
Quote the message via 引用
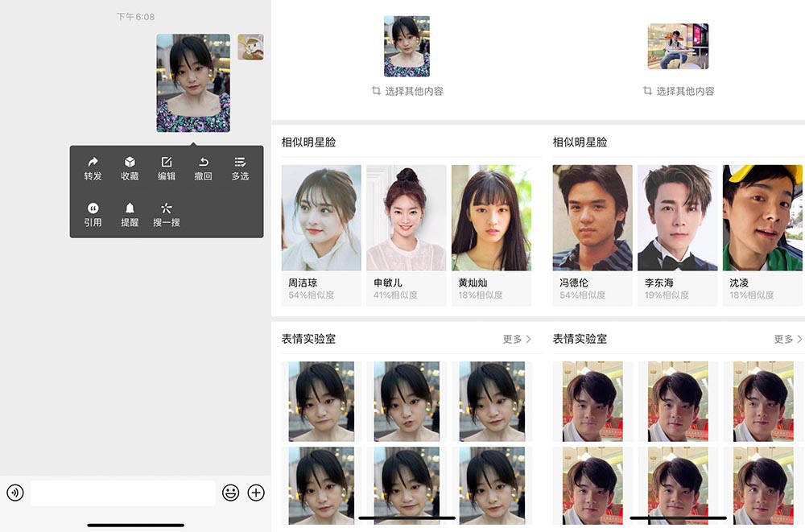pos(92,212)
